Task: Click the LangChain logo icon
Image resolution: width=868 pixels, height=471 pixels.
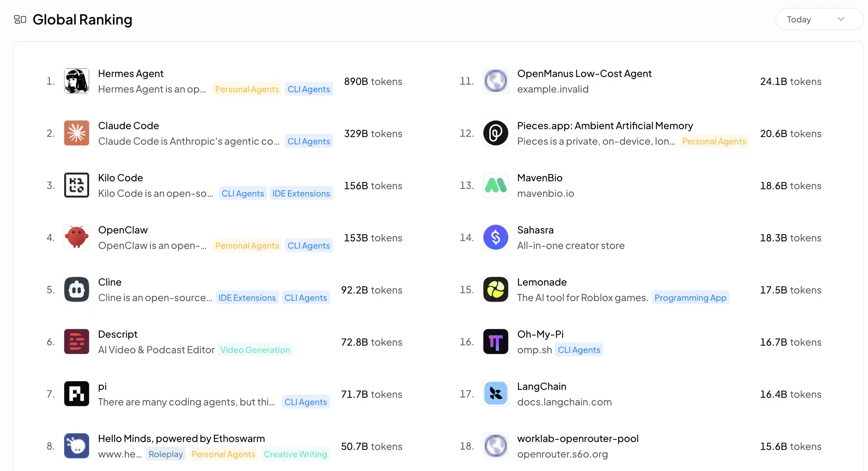Action: (496, 394)
